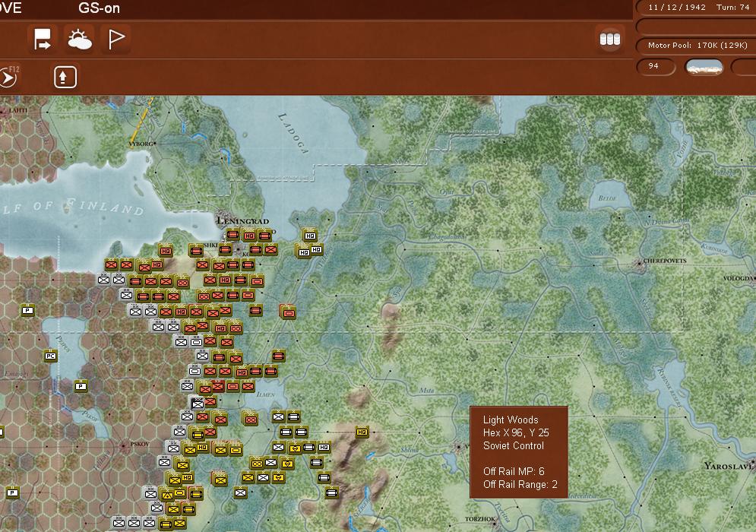The width and height of the screenshot is (756, 532).
Task: Click the Gulf of Finland label
Action: point(72,207)
